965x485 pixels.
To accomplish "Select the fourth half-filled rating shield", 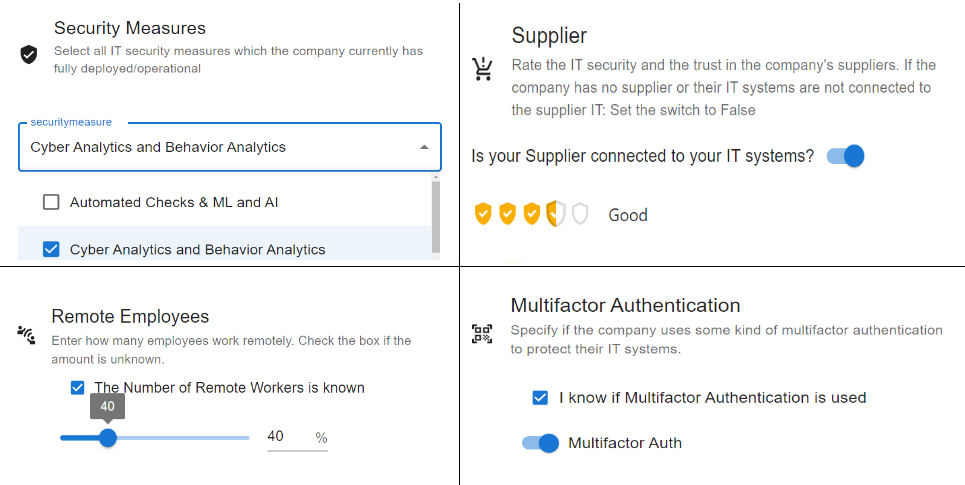I will (x=556, y=214).
